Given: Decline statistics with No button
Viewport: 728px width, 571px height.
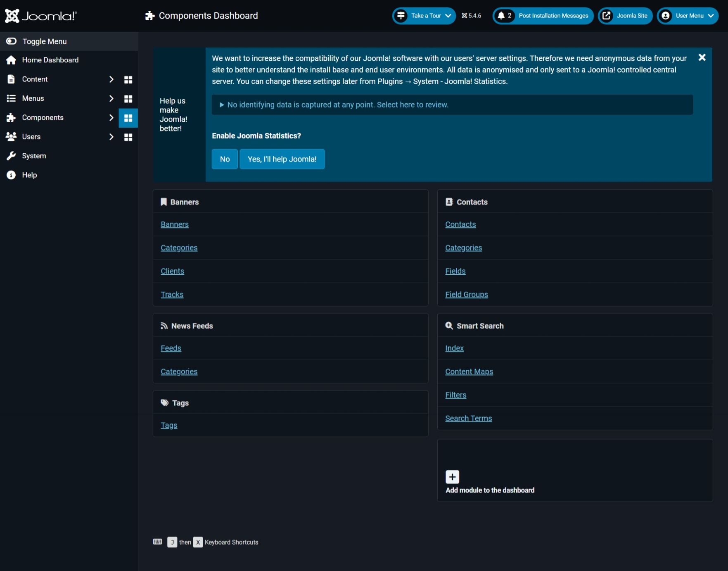Looking at the screenshot, I should point(225,159).
